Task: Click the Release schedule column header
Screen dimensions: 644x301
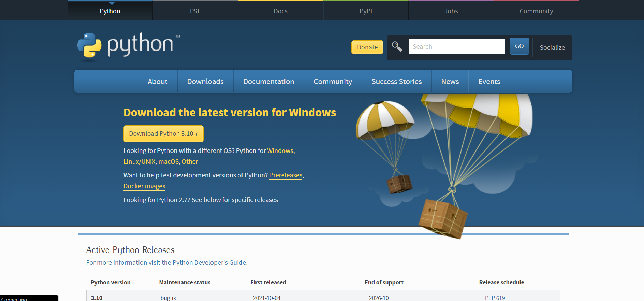Action: (501, 282)
